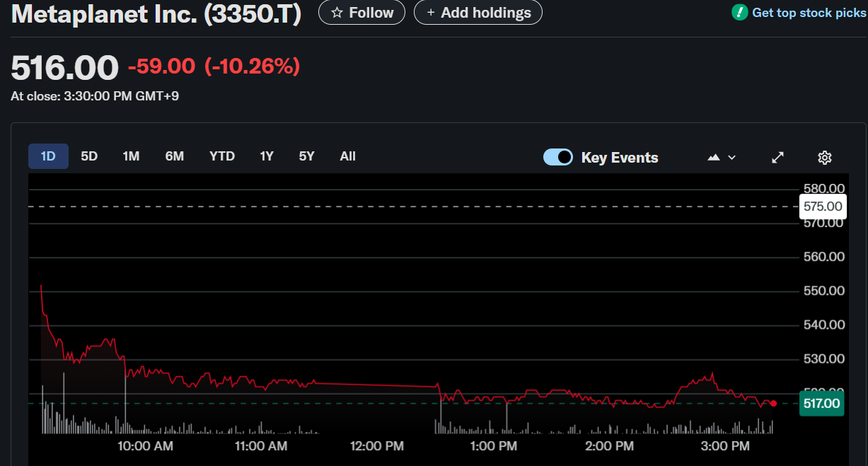Click the mountain chart type icon
The height and width of the screenshot is (466, 868).
click(x=714, y=158)
